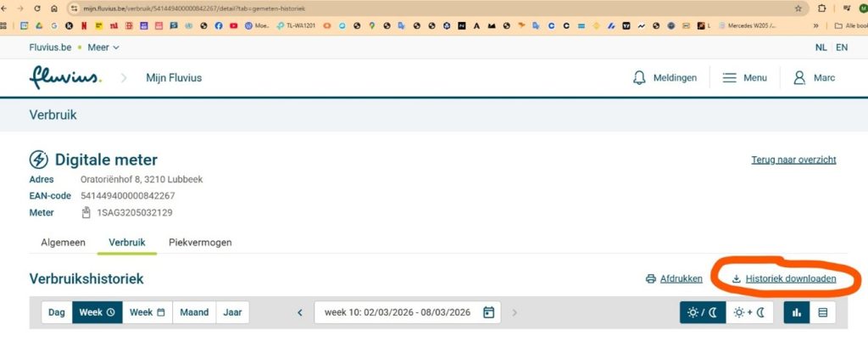Click the Meldingen bell icon

point(640,78)
